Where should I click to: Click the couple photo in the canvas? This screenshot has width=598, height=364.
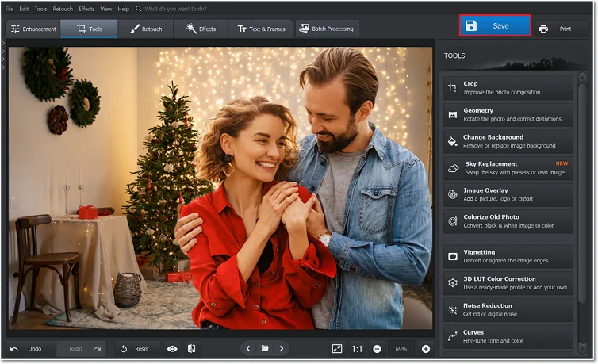[220, 188]
